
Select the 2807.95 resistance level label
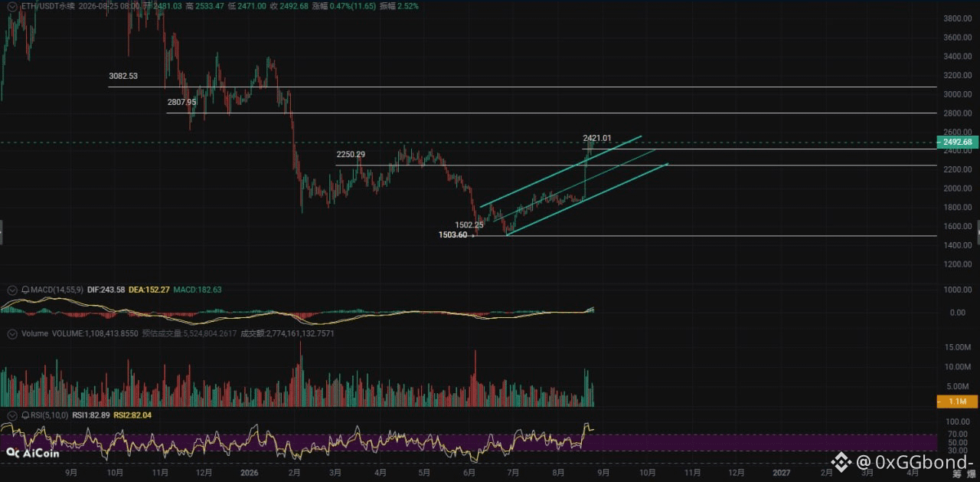182,102
